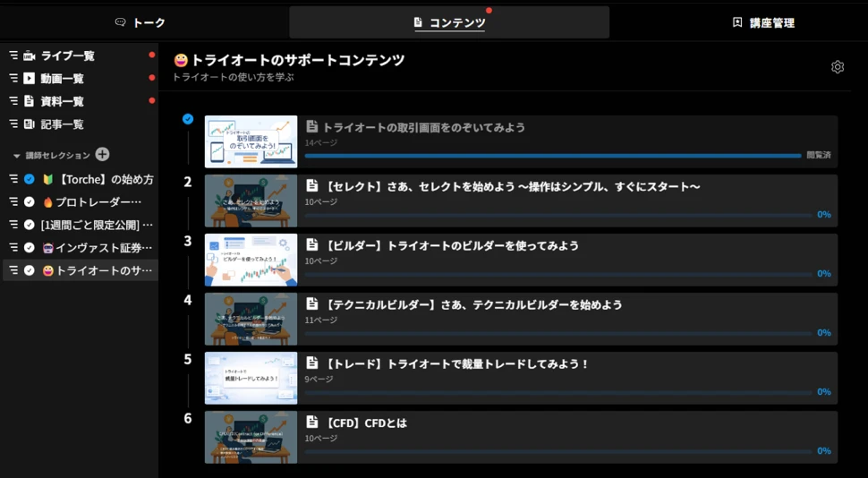Toggle the check beside 【Torche】の始め方
Viewport: 868px width, 478px height.
pos(30,179)
